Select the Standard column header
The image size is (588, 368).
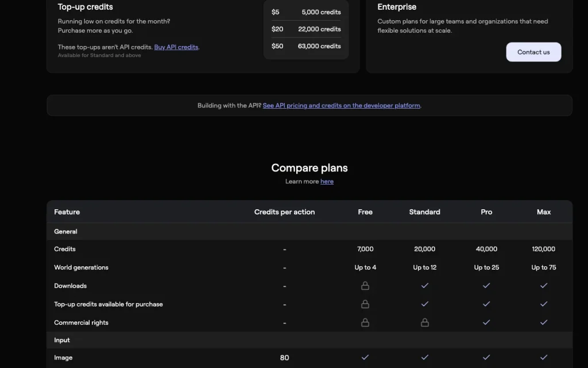point(424,212)
